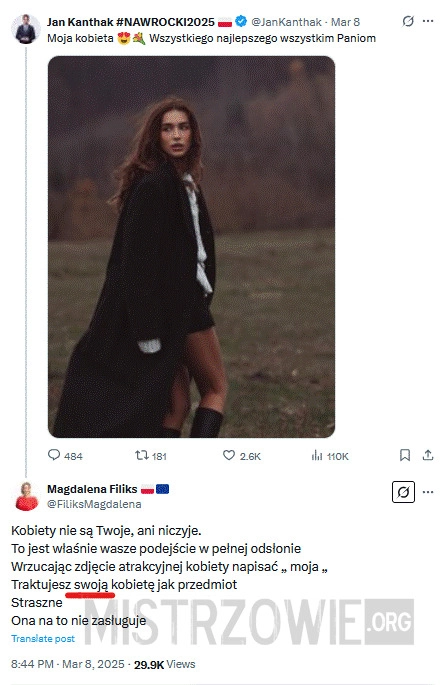Click the blue verified badge by Jan Kanthak
The image size is (442, 685).
click(241, 21)
